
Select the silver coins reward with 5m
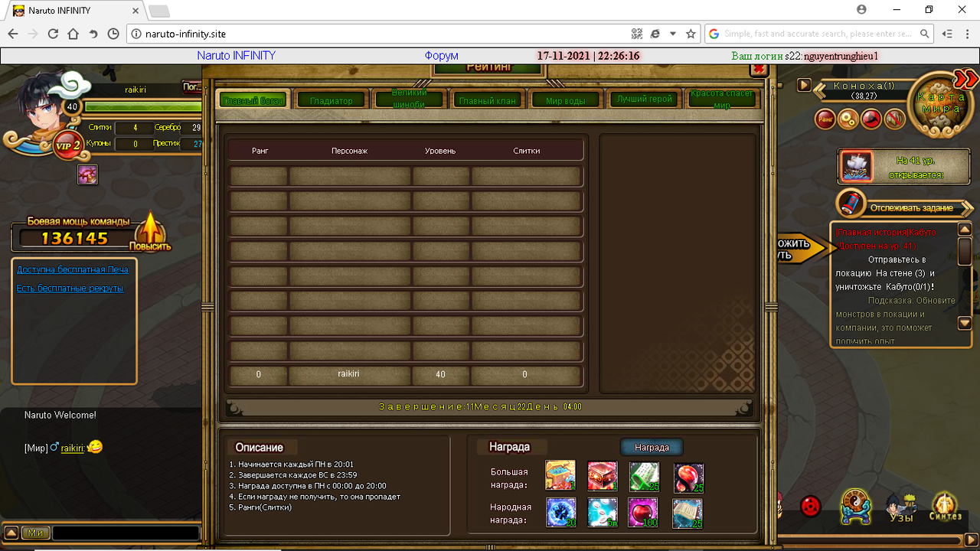tap(602, 512)
